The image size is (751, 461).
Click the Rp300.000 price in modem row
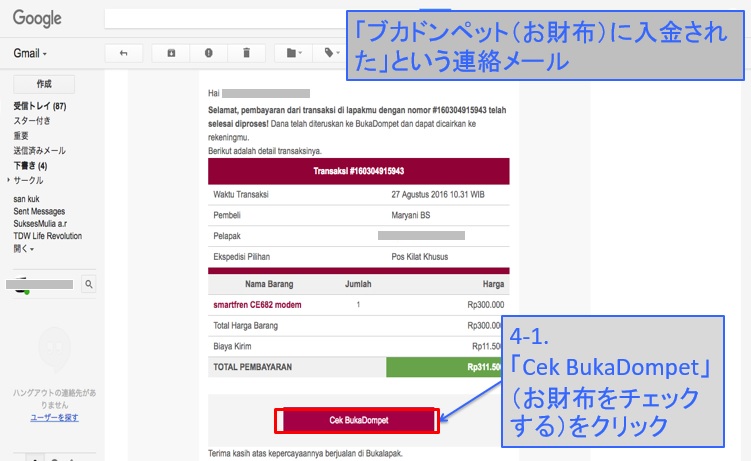tap(486, 304)
